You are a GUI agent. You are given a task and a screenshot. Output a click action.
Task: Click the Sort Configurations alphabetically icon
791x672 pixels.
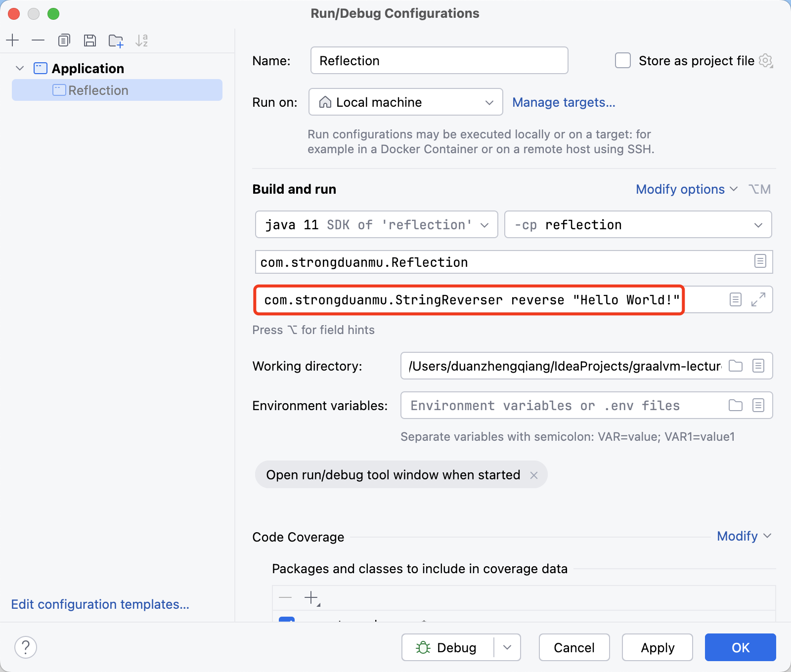pyautogui.click(x=142, y=40)
